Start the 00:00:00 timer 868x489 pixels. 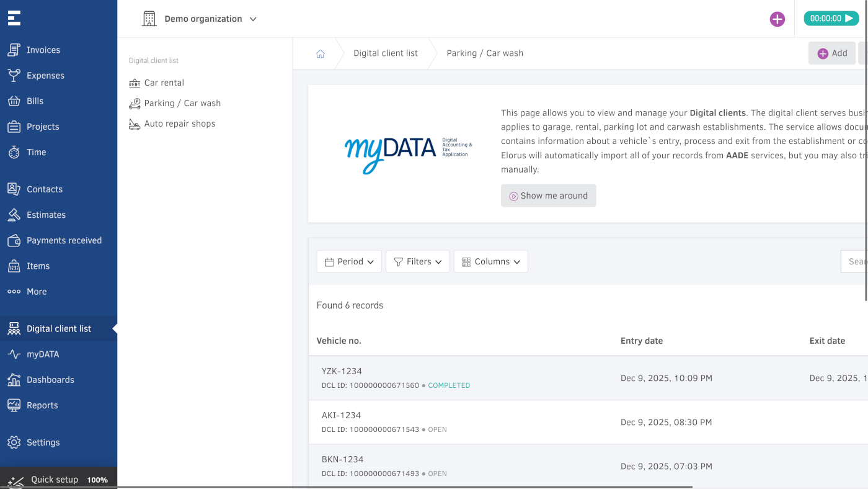[x=831, y=19]
